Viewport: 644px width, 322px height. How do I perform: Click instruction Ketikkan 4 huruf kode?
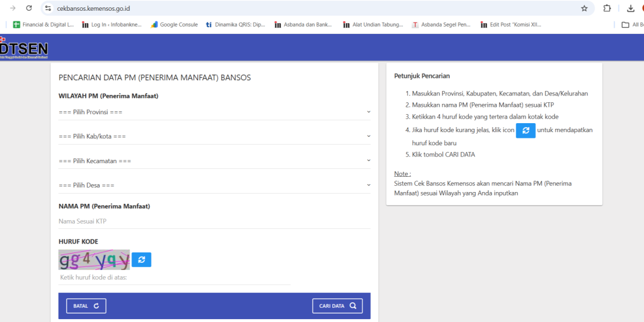point(485,116)
